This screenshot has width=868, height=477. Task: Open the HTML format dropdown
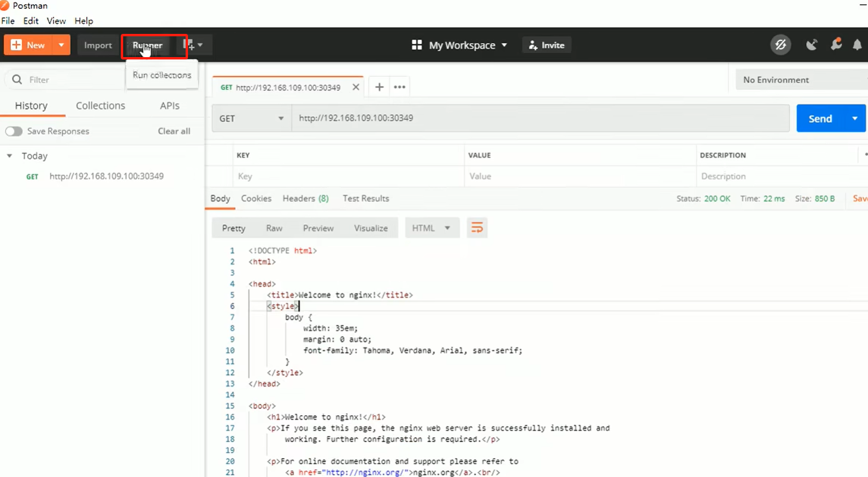pyautogui.click(x=432, y=228)
